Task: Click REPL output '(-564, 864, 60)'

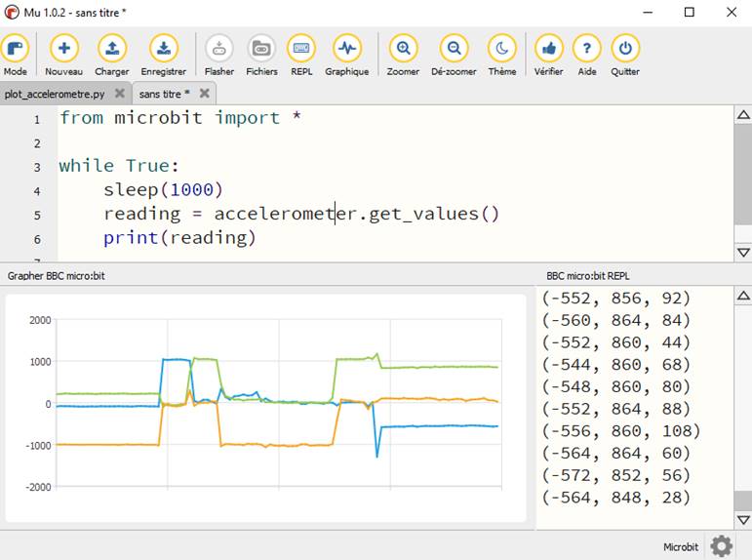Action: pyautogui.click(x=615, y=453)
